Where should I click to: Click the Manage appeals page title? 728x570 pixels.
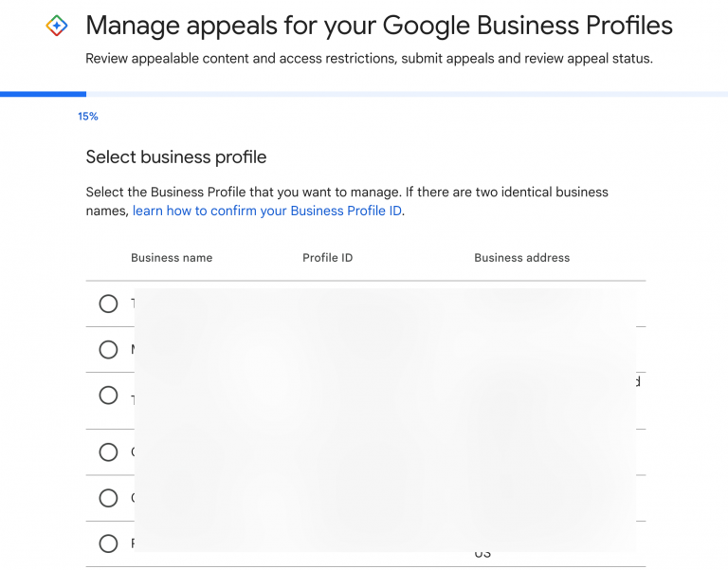pyautogui.click(x=379, y=26)
